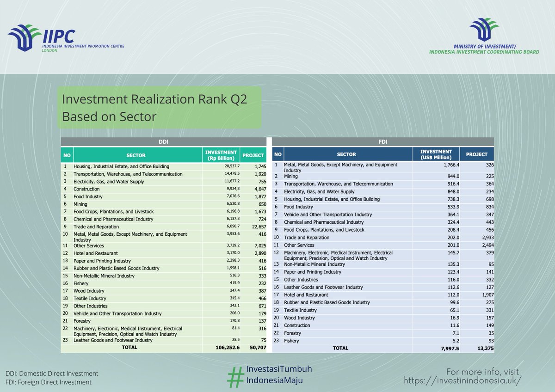Image resolution: width=555 pixels, height=392 pixels.
Task: Click SECTOR header in DDI table
Action: [x=136, y=155]
